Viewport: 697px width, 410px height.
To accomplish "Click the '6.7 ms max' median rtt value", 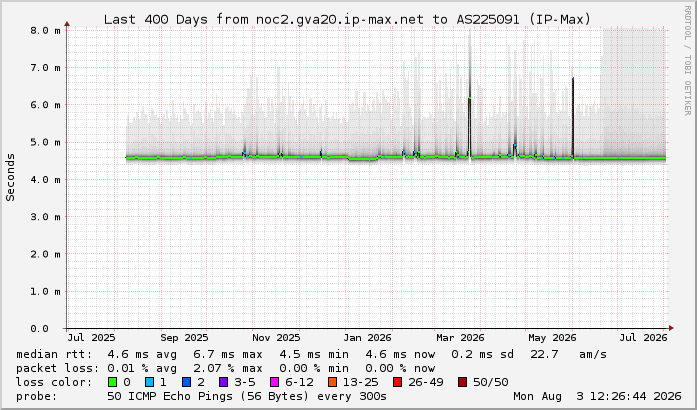I will point(228,354).
